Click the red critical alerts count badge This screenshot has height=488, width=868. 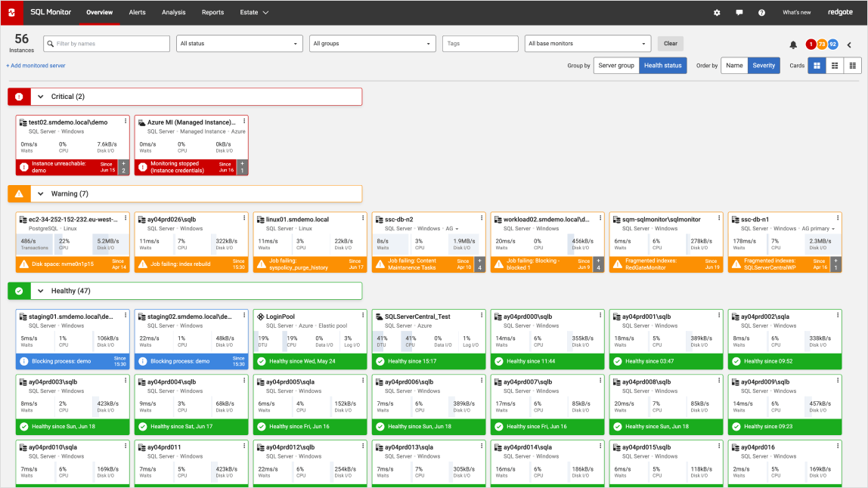coord(811,45)
